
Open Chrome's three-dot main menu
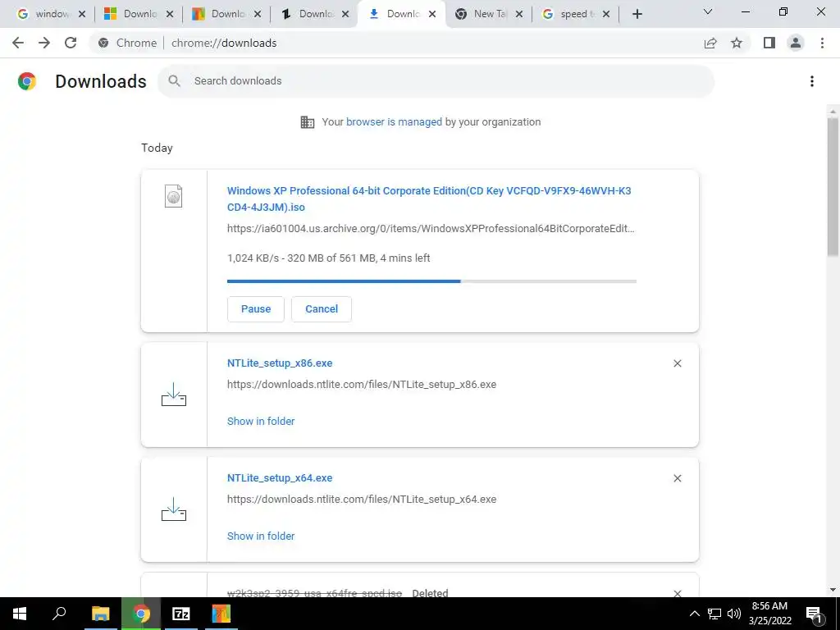(x=822, y=43)
